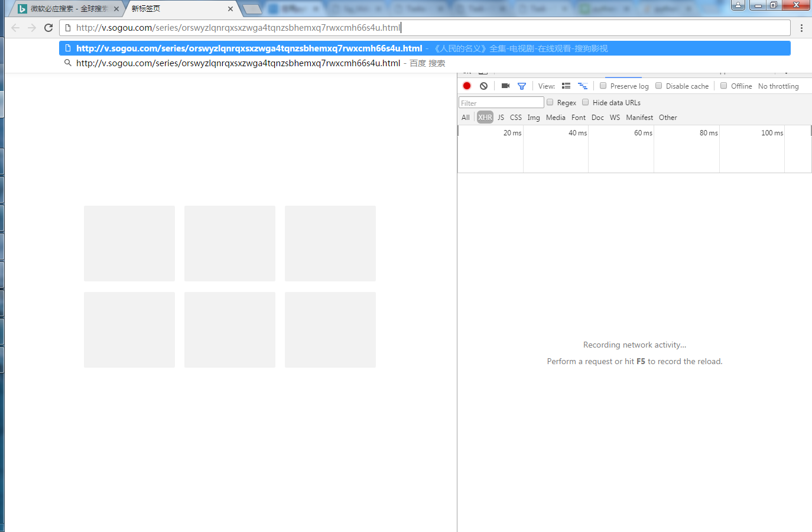Viewport: 812px width, 532px height.
Task: Enable the Preserve log checkbox
Action: 603,86
